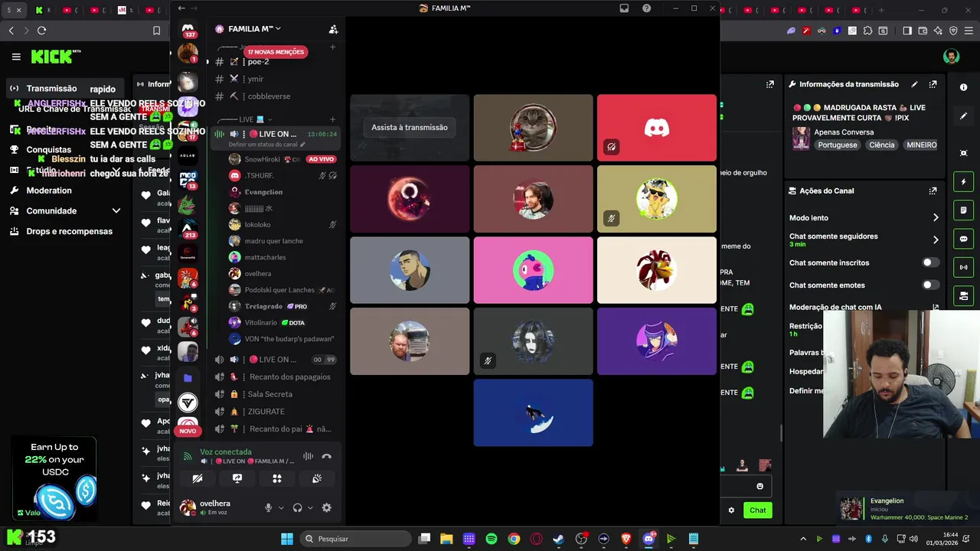Image resolution: width=980 pixels, height=551 pixels.
Task: Open microphone input options arrow
Action: point(281,507)
